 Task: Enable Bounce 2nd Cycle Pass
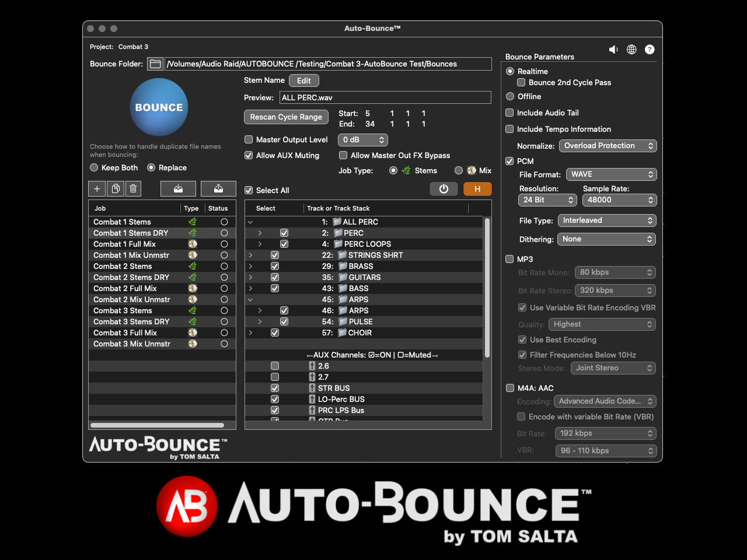[521, 83]
